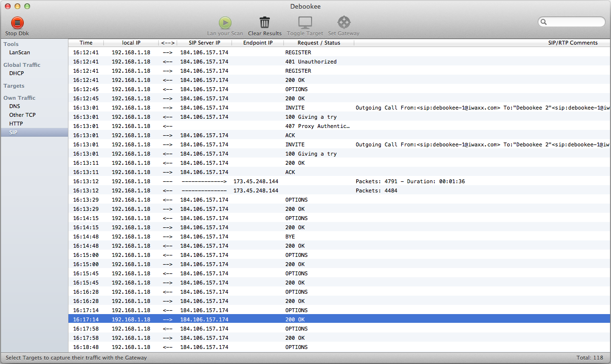Switch to HTTP traffic view
The height and width of the screenshot is (364, 611).
click(16, 124)
